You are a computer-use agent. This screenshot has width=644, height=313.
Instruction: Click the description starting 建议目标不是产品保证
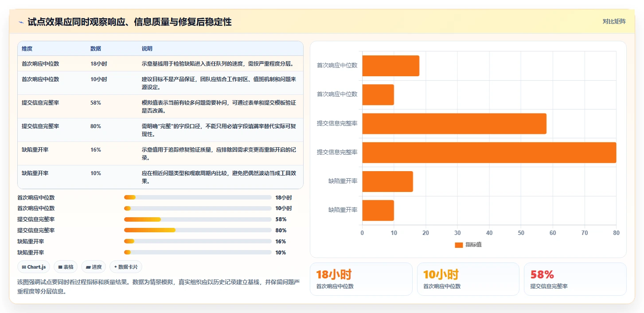click(x=219, y=83)
